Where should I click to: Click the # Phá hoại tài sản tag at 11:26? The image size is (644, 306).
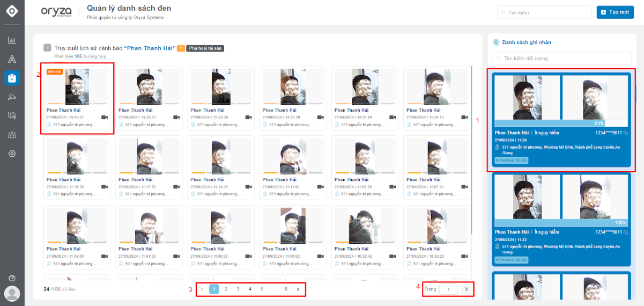(511, 160)
